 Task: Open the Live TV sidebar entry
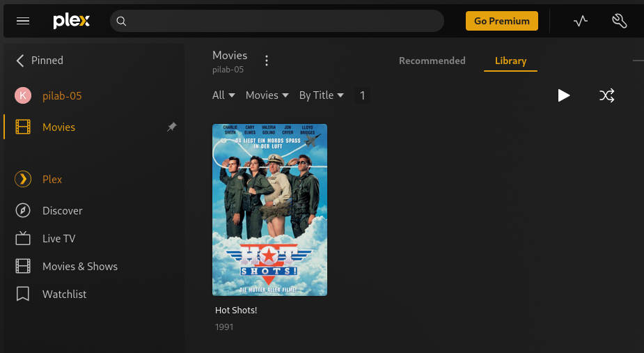coord(58,238)
